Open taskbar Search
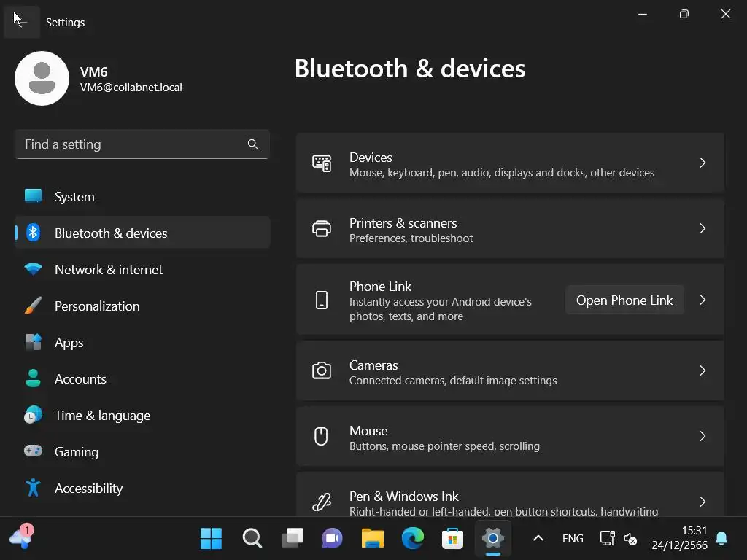 (252, 539)
